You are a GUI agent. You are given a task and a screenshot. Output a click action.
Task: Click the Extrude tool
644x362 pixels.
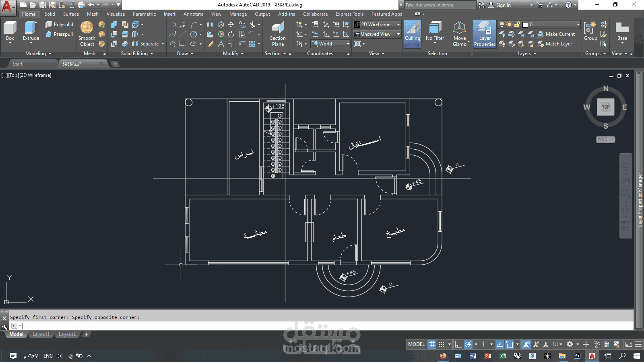tap(31, 31)
